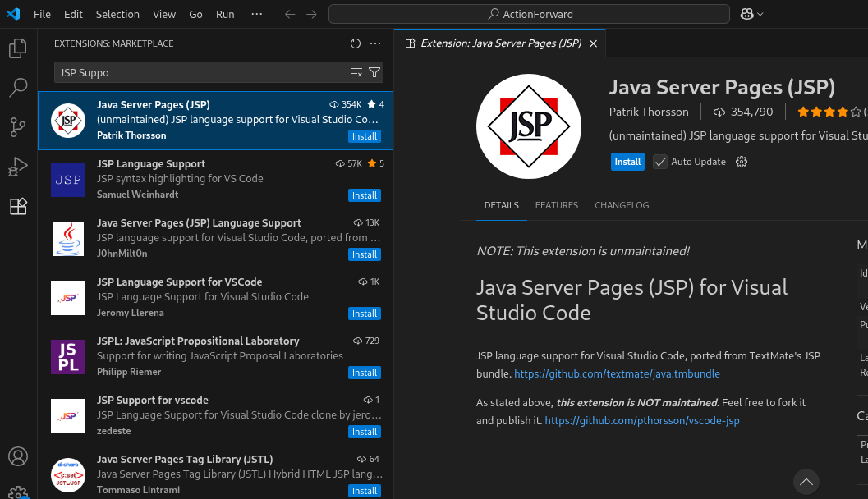The height and width of the screenshot is (499, 868).
Task: Open the Accounts menu icon
Action: tap(18, 456)
